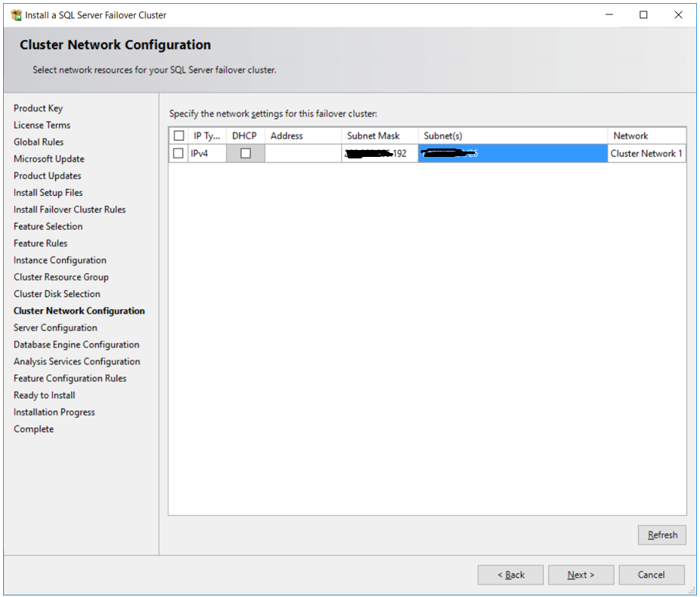Screen dimensions: 700x597
Task: Open Install Failover Cluster Rules step
Action: [x=69, y=210]
